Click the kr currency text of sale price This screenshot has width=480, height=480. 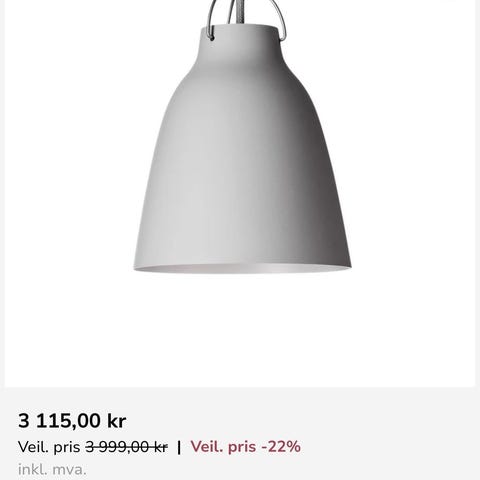[x=116, y=421]
